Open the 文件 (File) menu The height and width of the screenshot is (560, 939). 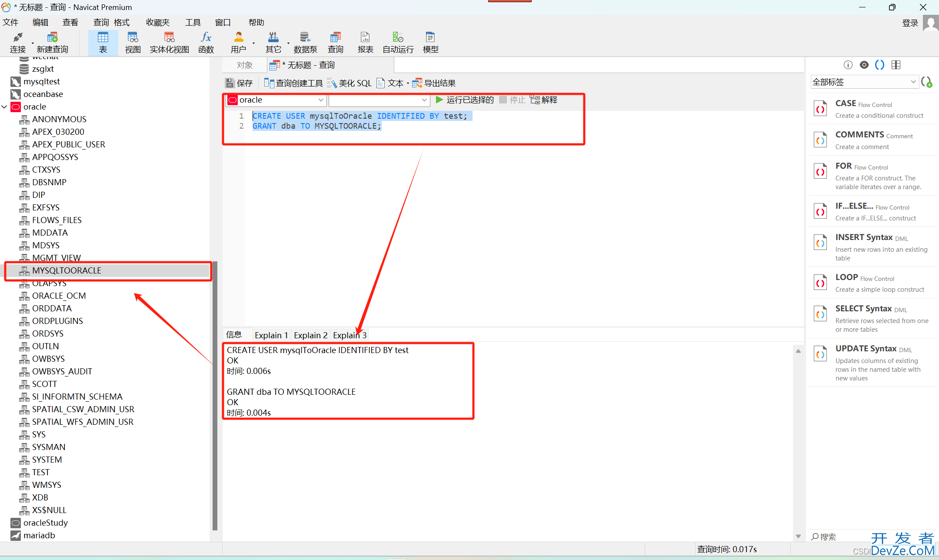[x=10, y=22]
